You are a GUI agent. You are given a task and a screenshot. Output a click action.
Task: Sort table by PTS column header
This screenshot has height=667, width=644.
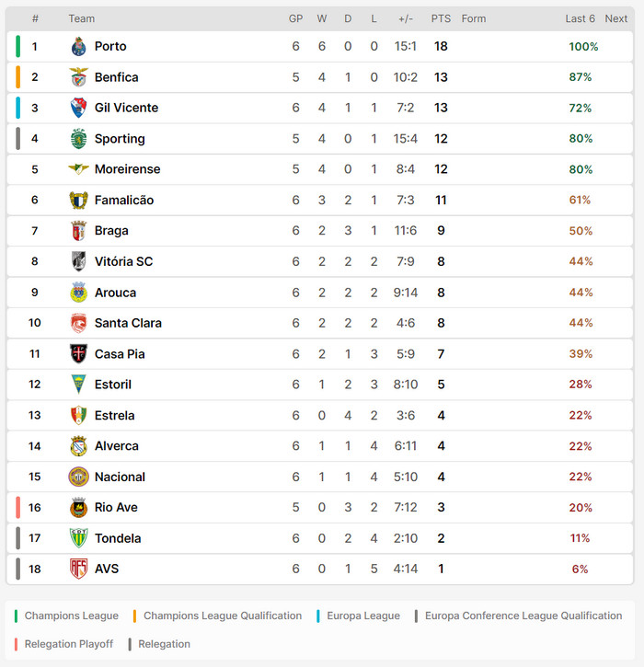coord(441,18)
